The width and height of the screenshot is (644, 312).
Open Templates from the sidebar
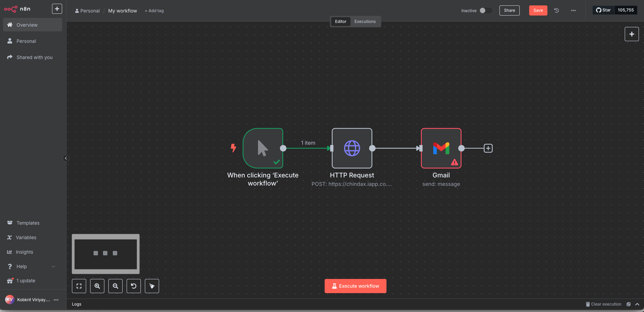click(x=28, y=223)
